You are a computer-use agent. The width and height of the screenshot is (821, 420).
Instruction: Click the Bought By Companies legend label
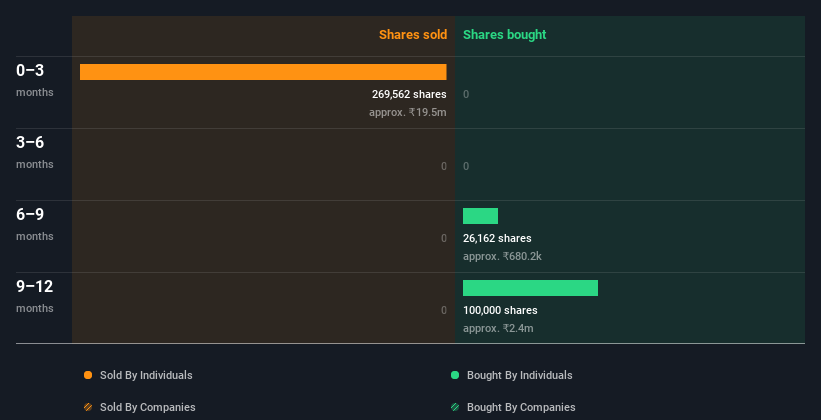[x=521, y=407]
